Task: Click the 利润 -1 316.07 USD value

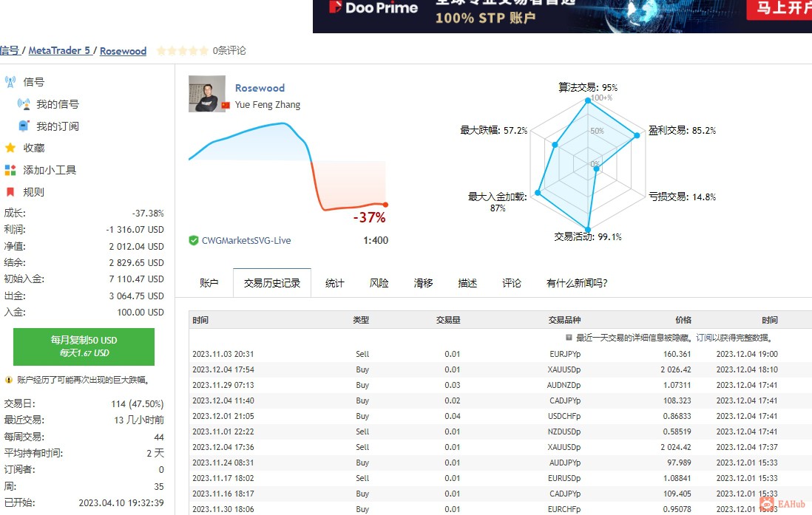Action: [x=135, y=229]
